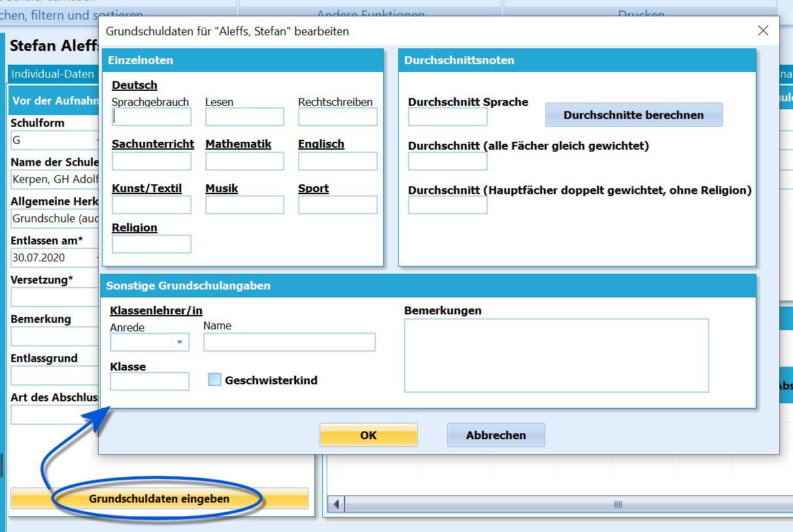Click the Bemerkung field in background window

click(x=55, y=337)
